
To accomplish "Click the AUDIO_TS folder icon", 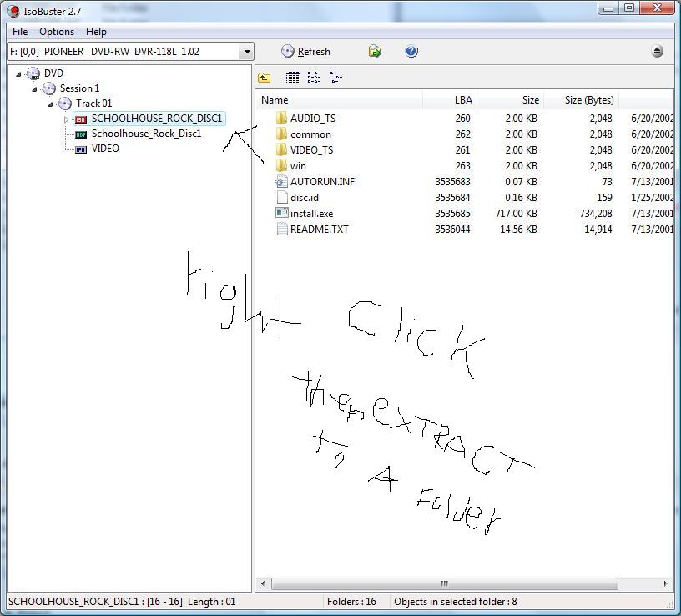I will (x=281, y=119).
